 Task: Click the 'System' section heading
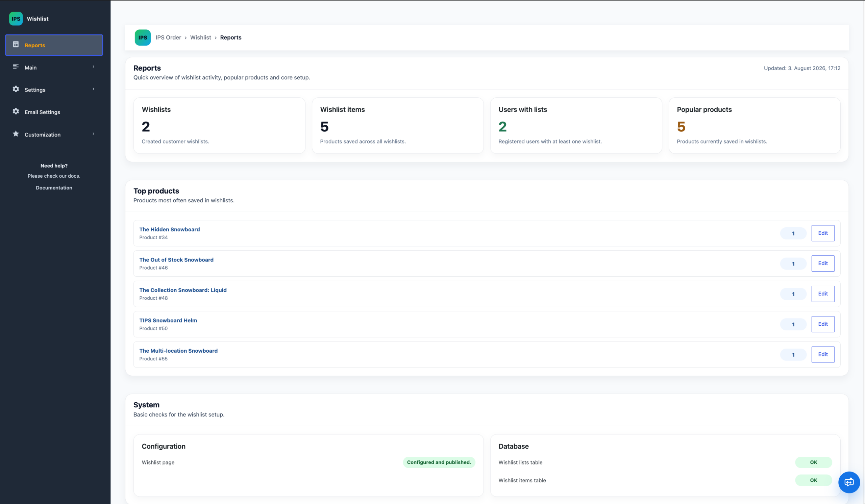point(147,405)
